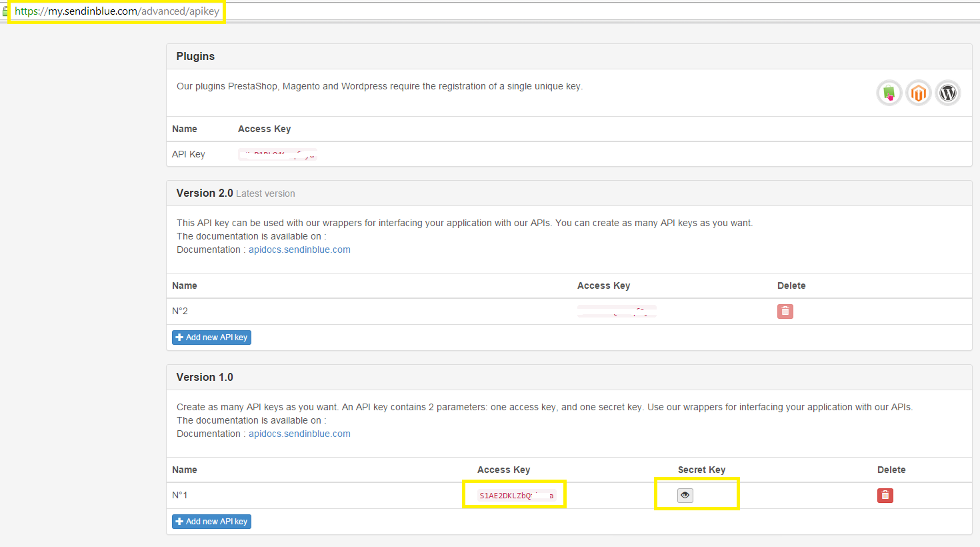
Task: Click the padlock icon in the address bar
Action: pyautogui.click(x=4, y=11)
